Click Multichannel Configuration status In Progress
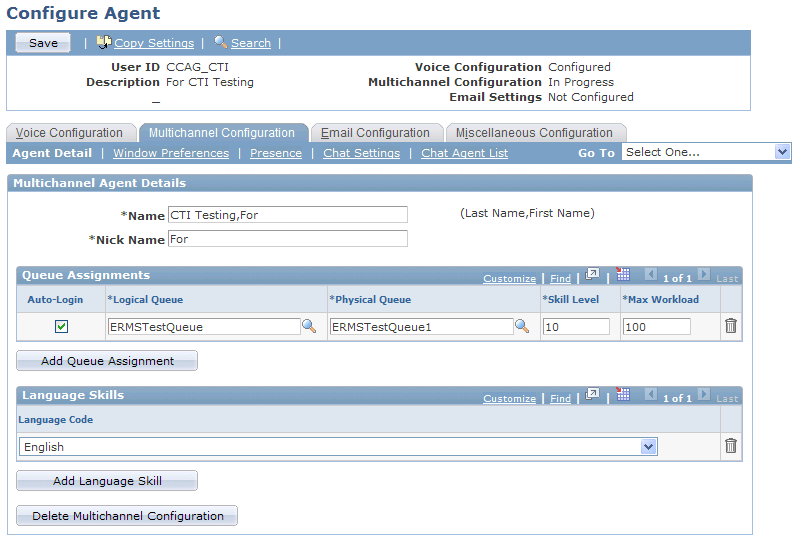This screenshot has width=802, height=542. 581,82
